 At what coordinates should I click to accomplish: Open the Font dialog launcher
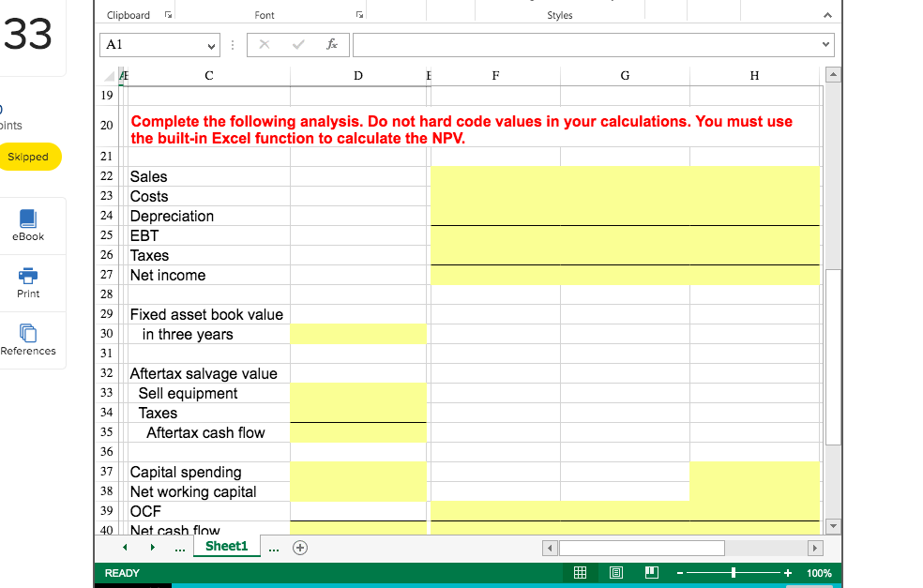coord(358,13)
